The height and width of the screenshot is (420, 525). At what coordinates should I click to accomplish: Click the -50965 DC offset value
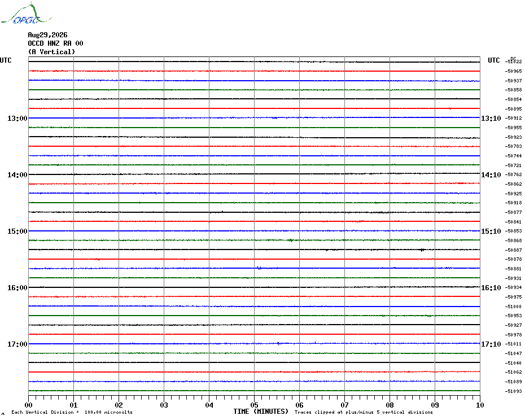tap(514, 71)
